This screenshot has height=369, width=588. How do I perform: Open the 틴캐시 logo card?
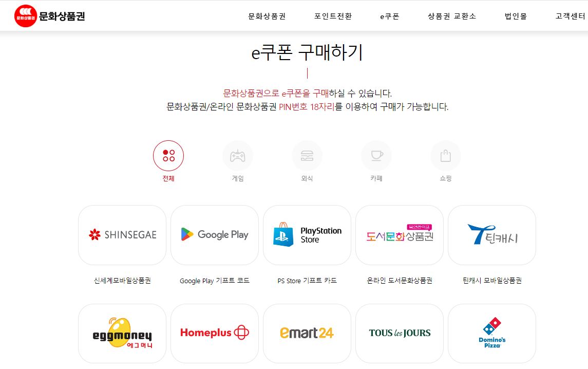492,235
